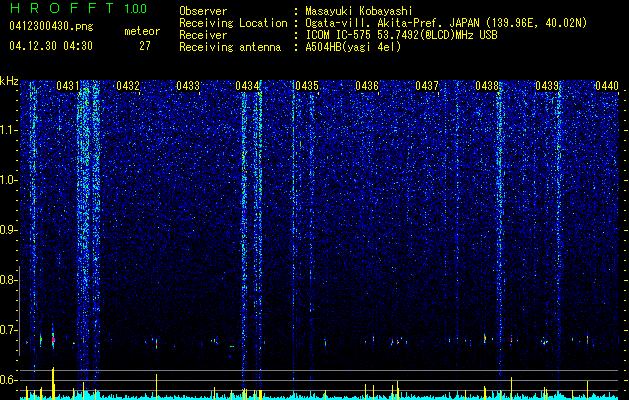The width and height of the screenshot is (629, 400).
Task: Click the 0436 time marker
Action: coord(367,86)
